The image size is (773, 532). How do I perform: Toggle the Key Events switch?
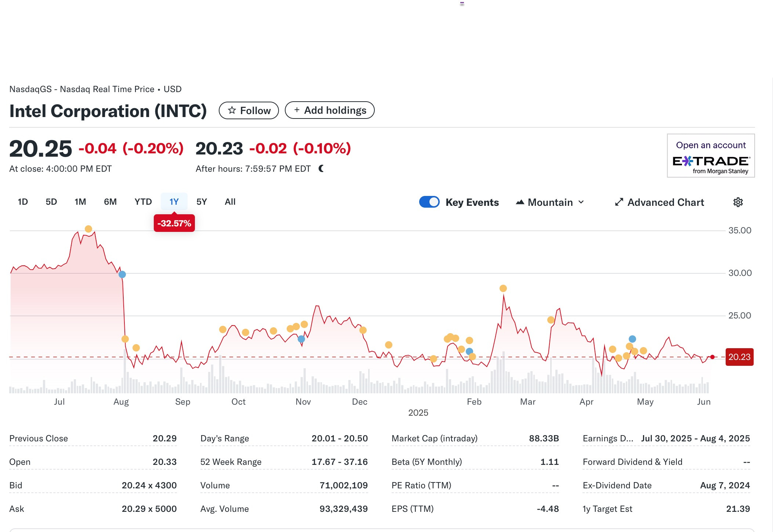point(429,202)
